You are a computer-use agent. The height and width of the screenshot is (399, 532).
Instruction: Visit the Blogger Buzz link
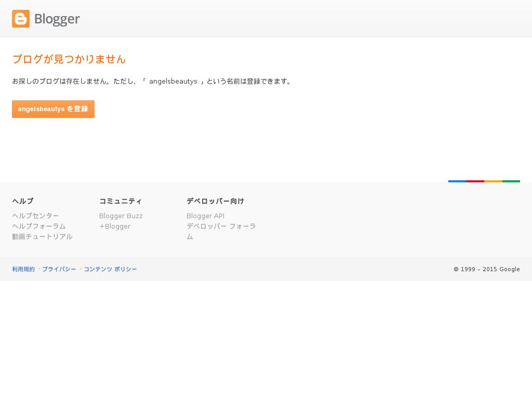tap(121, 216)
